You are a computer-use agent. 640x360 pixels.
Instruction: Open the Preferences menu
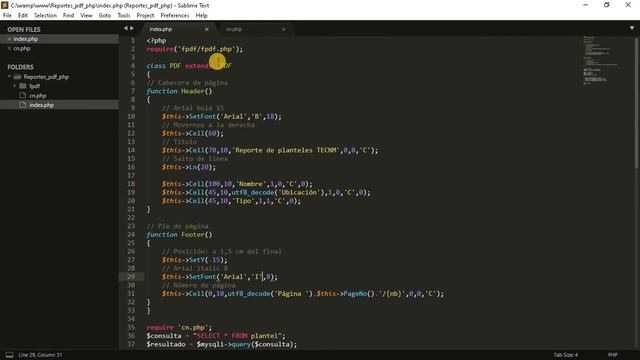175,16
